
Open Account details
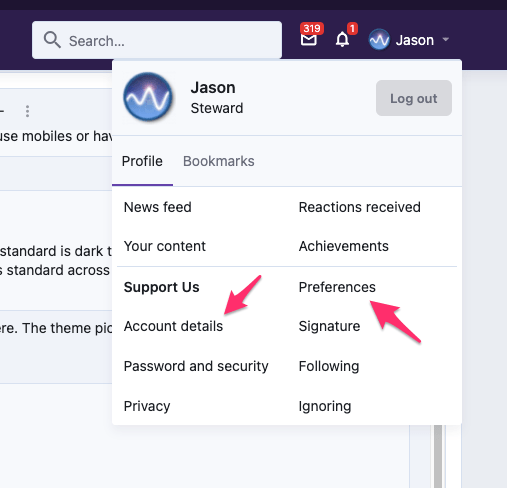pyautogui.click(x=173, y=326)
